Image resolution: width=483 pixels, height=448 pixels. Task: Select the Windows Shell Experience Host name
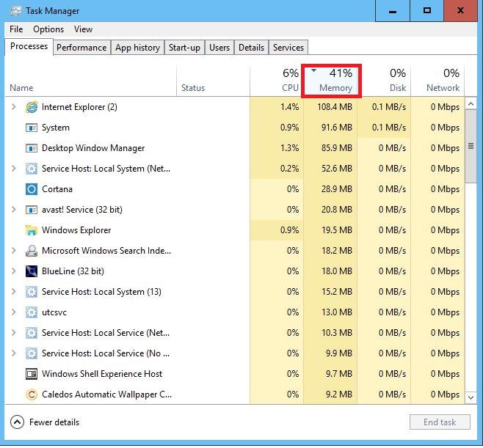[x=102, y=374]
